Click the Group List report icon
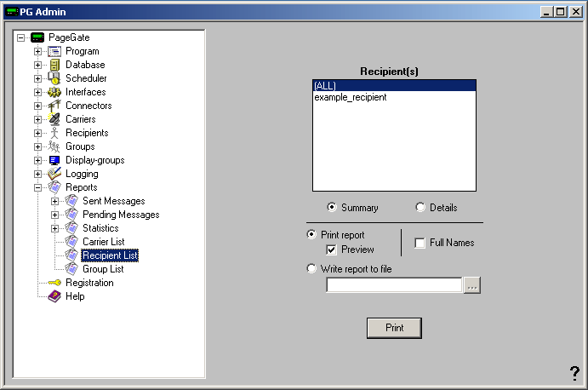Screen dimensions: 588x390 pos(71,269)
